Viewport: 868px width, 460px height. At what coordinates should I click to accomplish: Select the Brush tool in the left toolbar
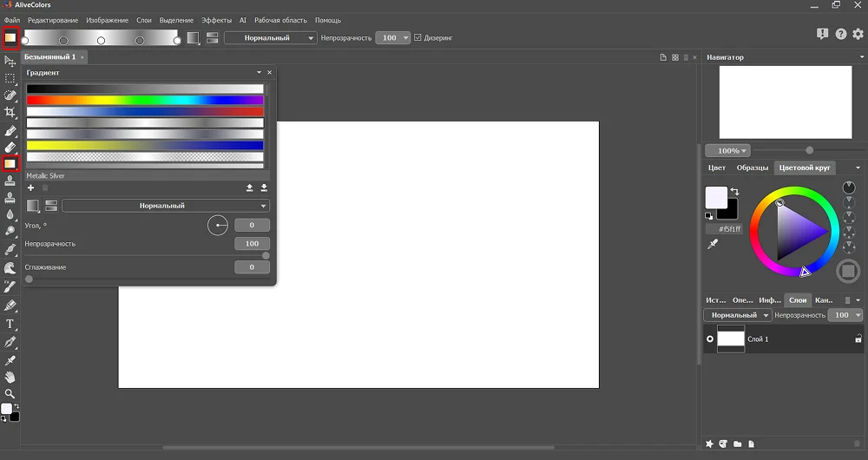point(10,131)
